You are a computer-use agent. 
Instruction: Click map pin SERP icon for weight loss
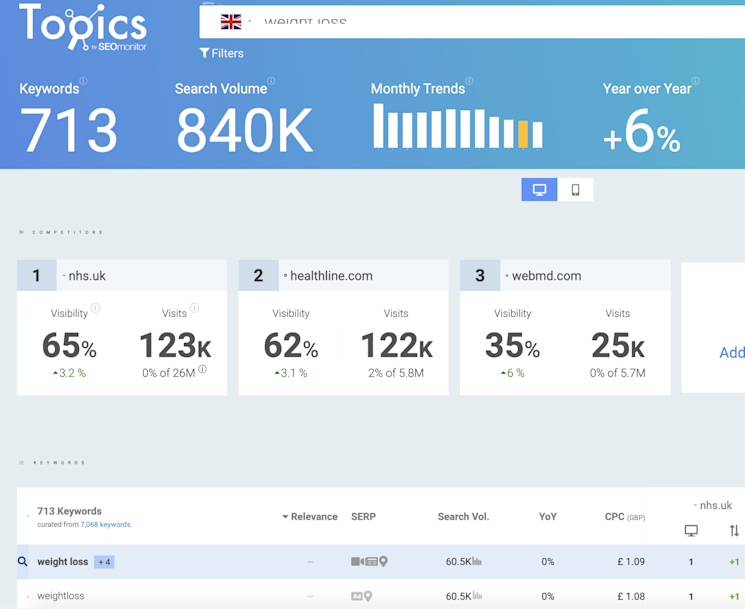tap(383, 561)
